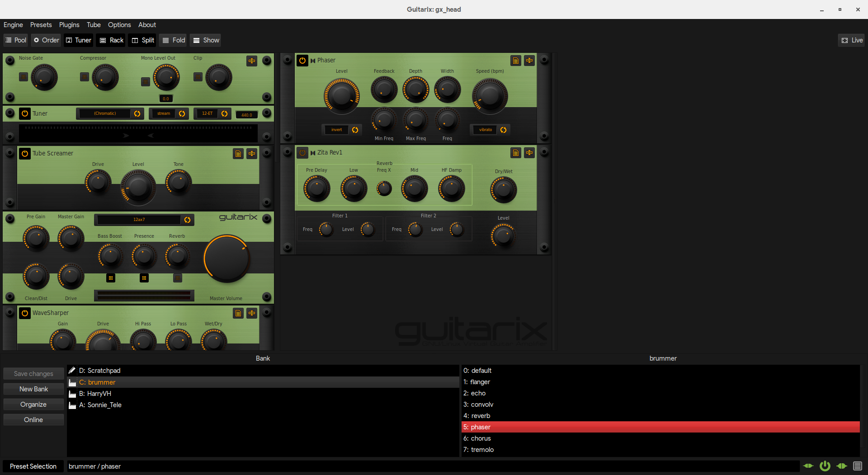Click Organize button
The height and width of the screenshot is (475, 868).
(x=33, y=404)
